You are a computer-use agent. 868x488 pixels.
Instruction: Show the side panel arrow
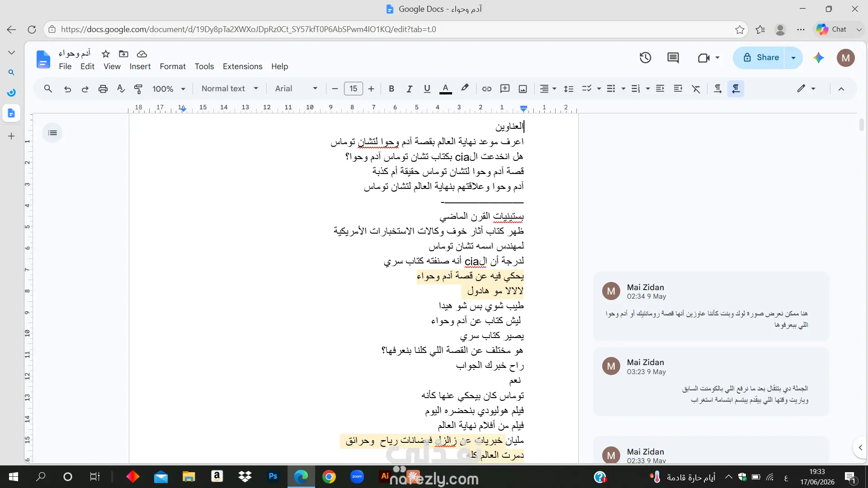point(860,447)
